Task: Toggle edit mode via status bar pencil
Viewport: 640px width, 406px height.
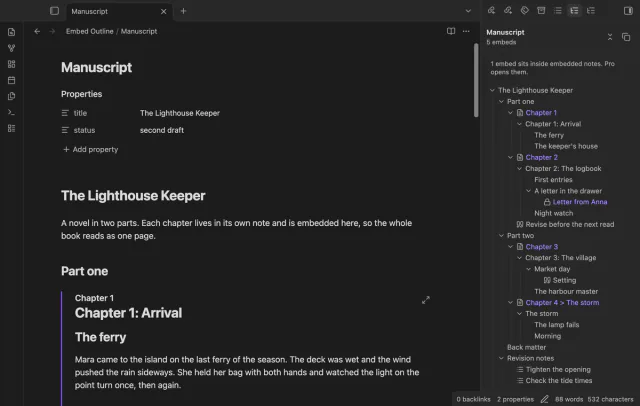Action: point(544,399)
